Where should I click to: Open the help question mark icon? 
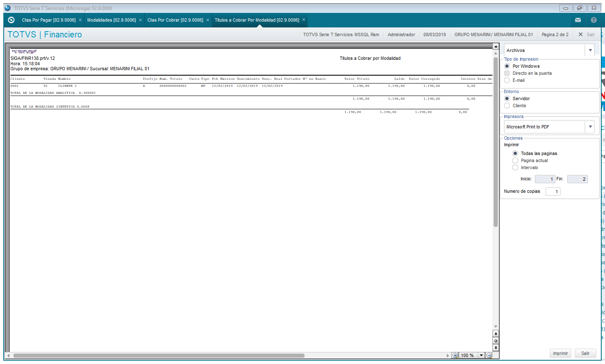pos(594,20)
